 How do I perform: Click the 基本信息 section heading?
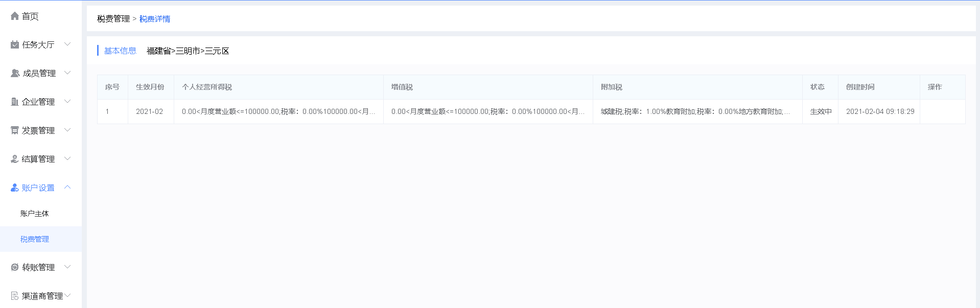120,51
